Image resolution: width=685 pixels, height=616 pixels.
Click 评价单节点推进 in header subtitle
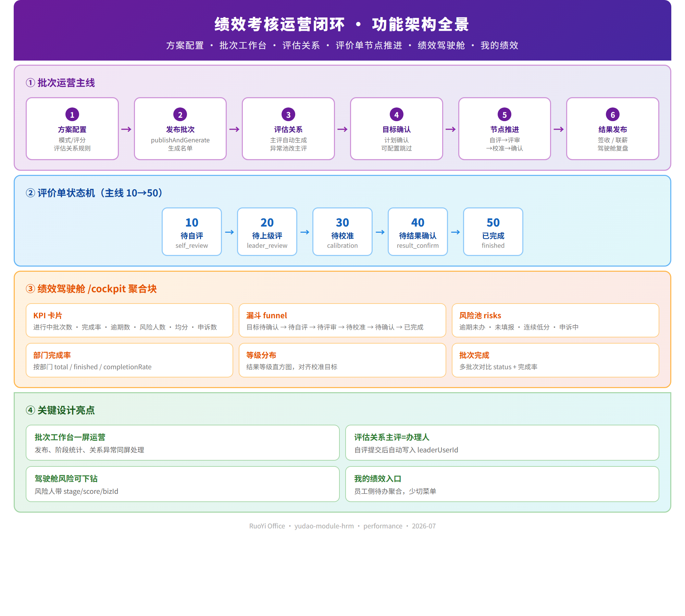(x=369, y=45)
